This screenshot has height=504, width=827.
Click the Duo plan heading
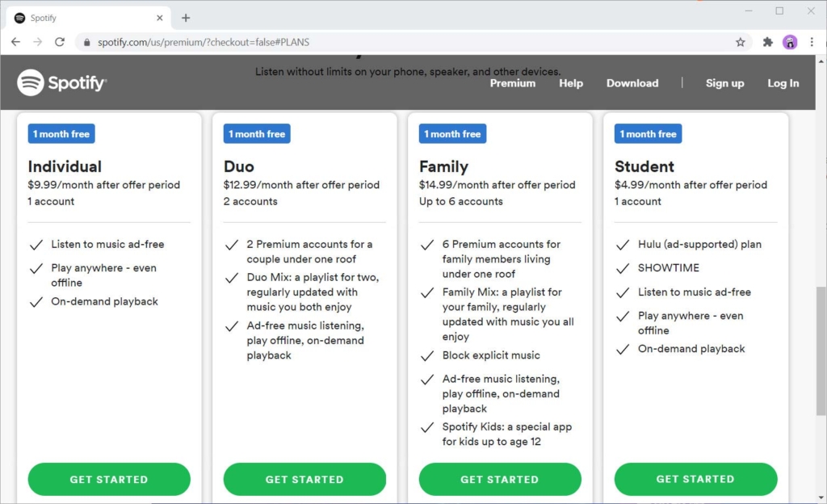coord(239,166)
